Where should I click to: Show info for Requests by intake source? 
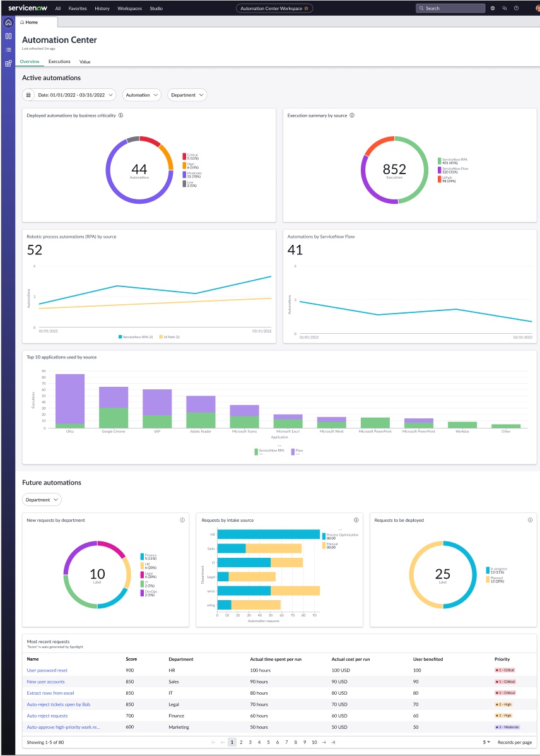pyautogui.click(x=356, y=520)
